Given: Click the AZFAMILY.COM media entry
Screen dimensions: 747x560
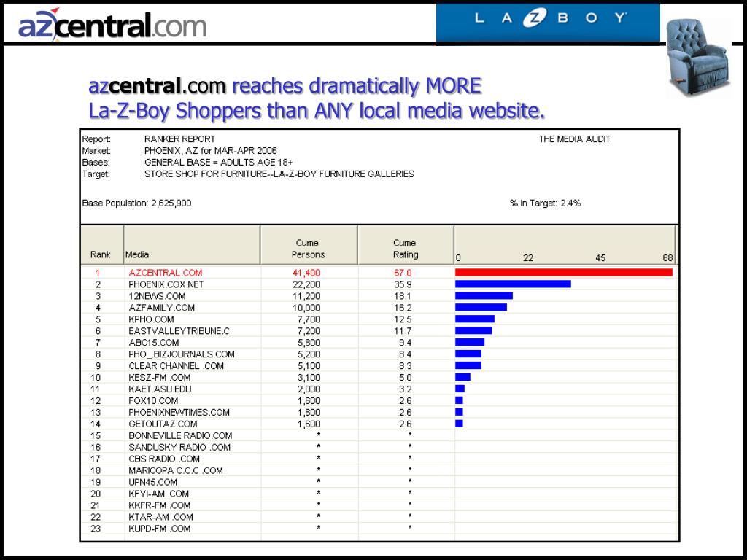Looking at the screenshot, I should 161,308.
